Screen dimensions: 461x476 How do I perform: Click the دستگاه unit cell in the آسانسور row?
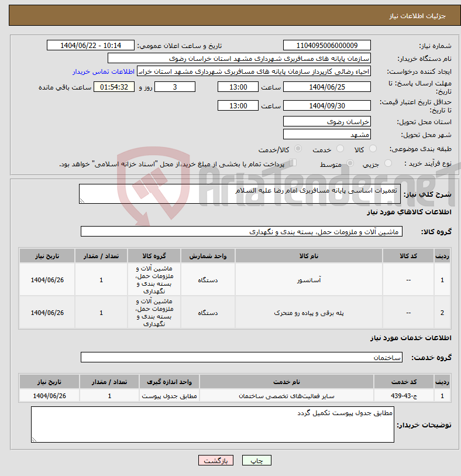208,280
